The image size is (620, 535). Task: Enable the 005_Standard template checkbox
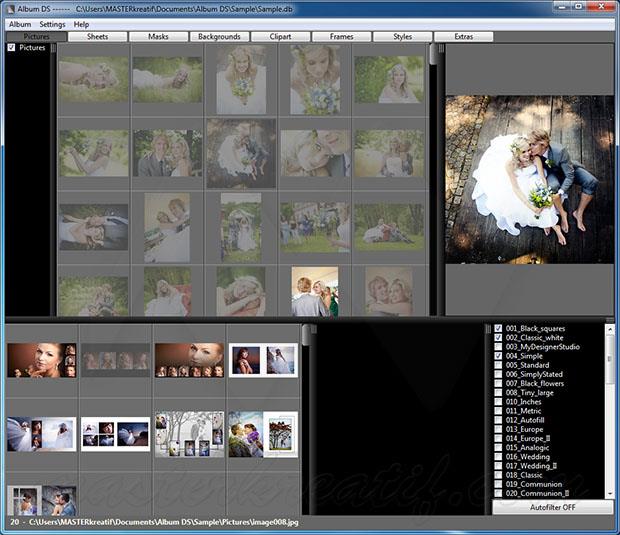pyautogui.click(x=499, y=365)
